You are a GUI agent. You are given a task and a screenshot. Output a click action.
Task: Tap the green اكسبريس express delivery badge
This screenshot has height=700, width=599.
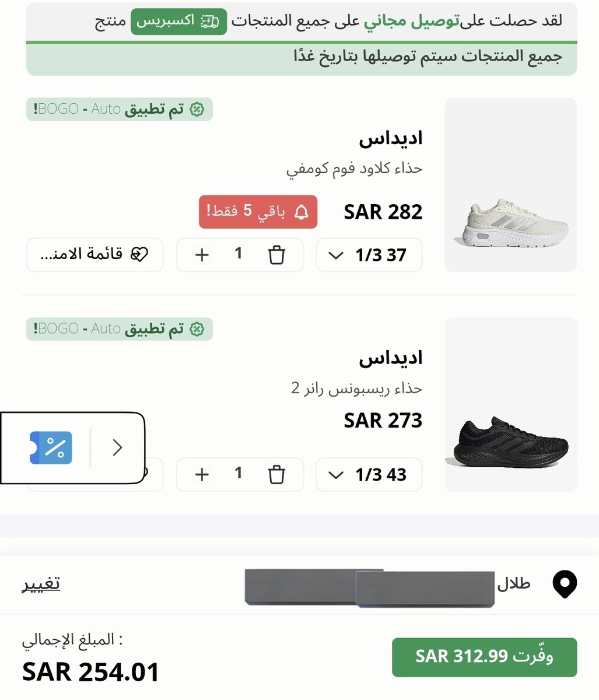(178, 22)
